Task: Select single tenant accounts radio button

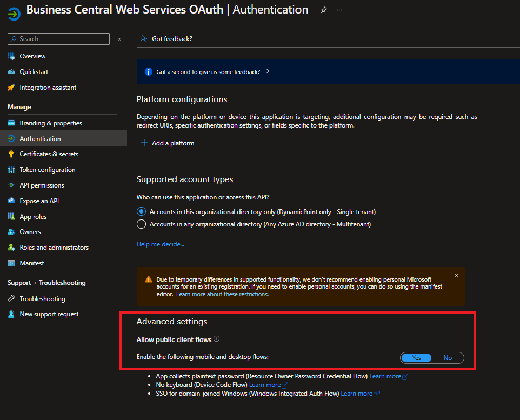Action: tap(141, 212)
